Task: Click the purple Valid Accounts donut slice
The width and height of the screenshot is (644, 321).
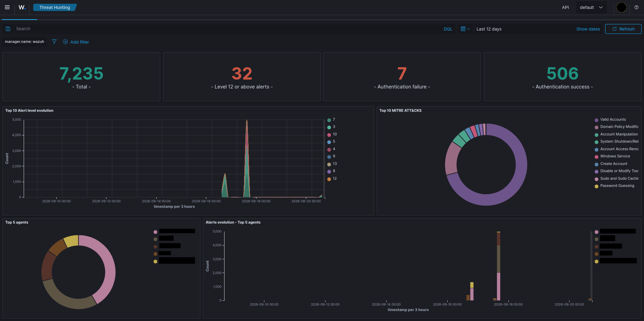Action: pyautogui.click(x=515, y=185)
